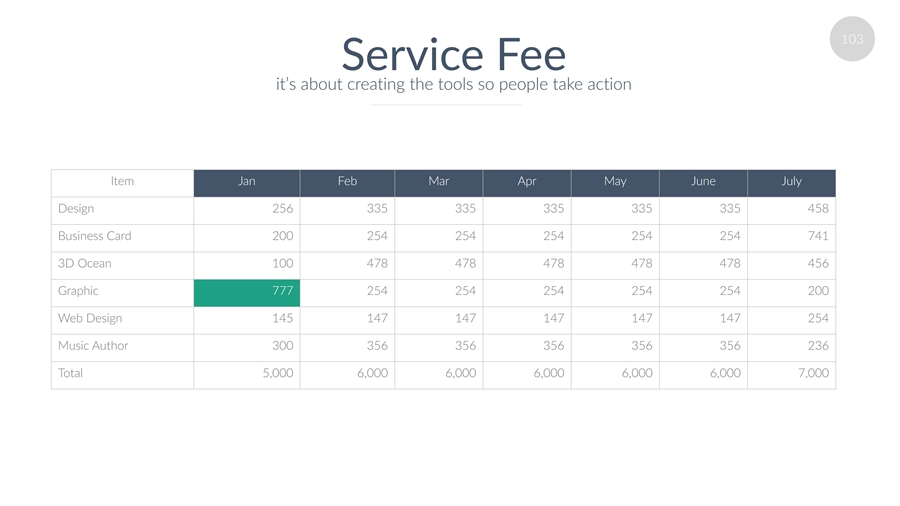Click the slide number 103 badge
This screenshot has height=506, width=900.
[852, 39]
